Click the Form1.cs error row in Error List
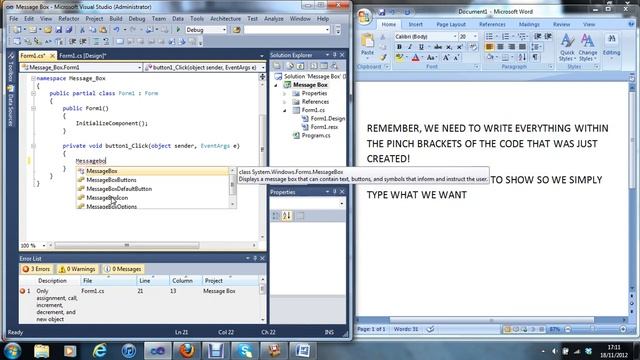 coord(140,305)
